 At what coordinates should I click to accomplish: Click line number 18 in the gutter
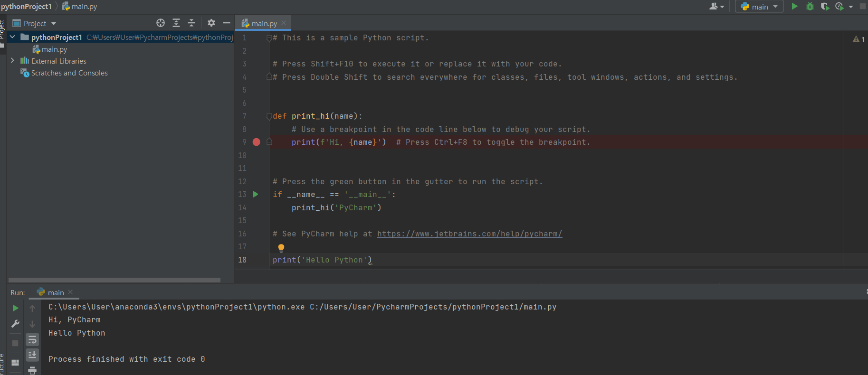pyautogui.click(x=242, y=260)
